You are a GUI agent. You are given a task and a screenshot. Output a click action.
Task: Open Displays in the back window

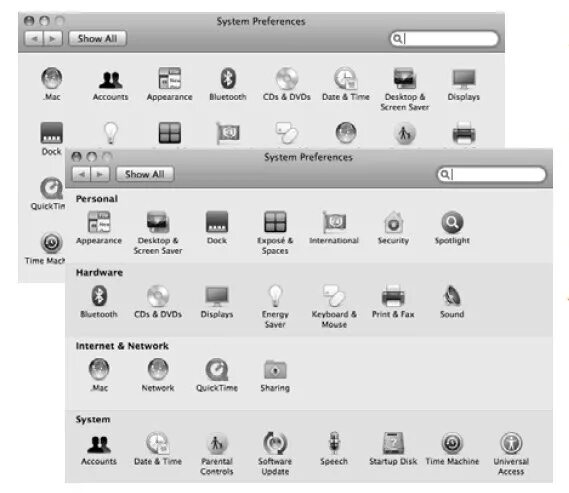pyautogui.click(x=464, y=84)
